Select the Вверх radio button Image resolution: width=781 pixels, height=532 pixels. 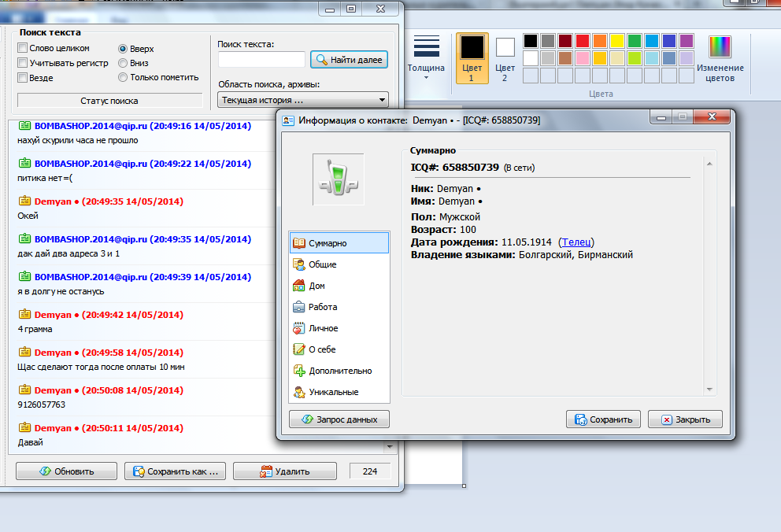pyautogui.click(x=123, y=49)
